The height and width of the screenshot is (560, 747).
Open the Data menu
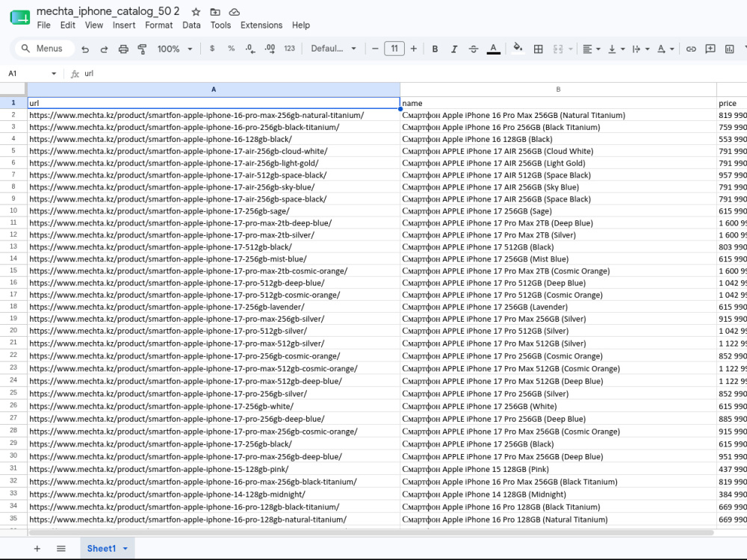pyautogui.click(x=191, y=25)
